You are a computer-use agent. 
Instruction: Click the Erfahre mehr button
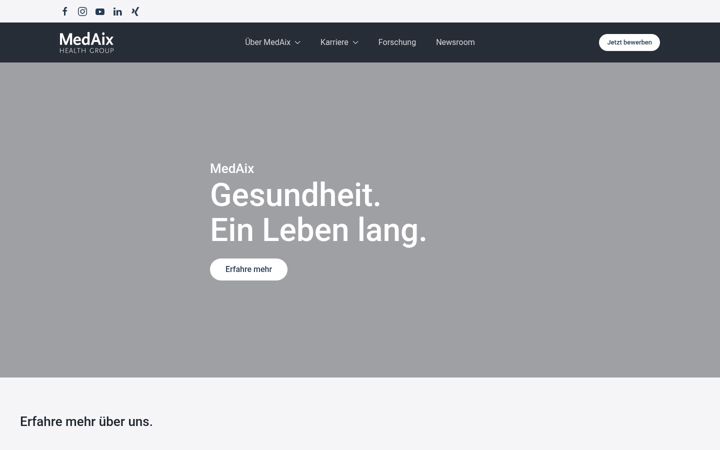click(x=248, y=269)
